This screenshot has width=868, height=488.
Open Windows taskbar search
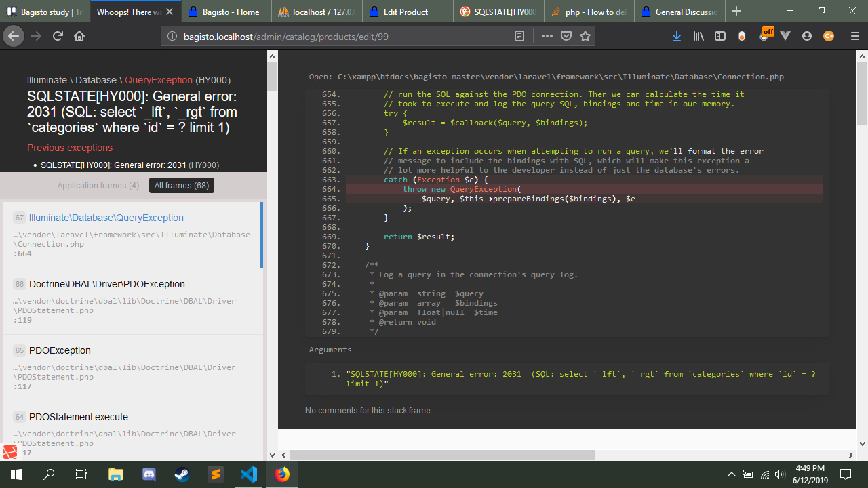pos(49,474)
